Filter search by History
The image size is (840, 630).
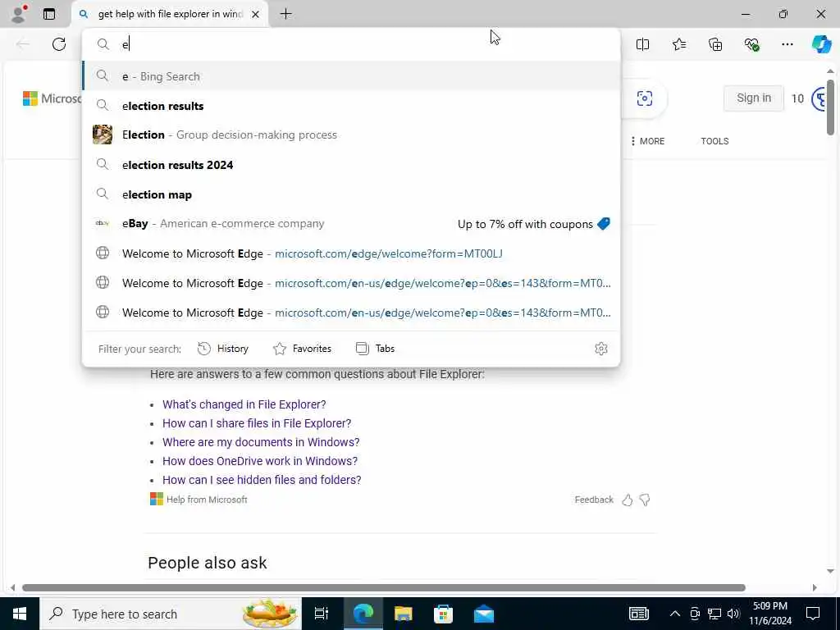click(223, 349)
